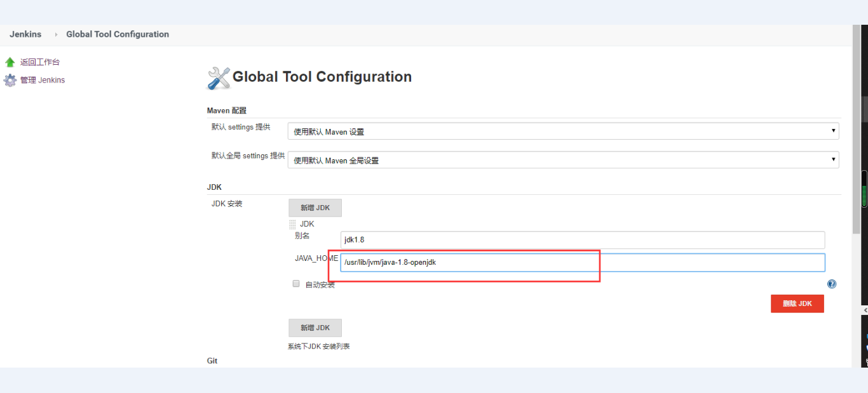
Task: Click the breadcrumb arrow separator after Jenkins
Action: (x=56, y=35)
